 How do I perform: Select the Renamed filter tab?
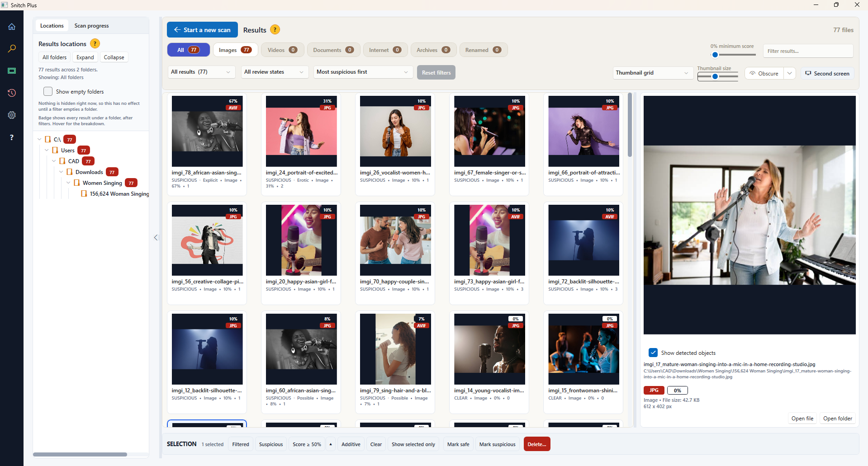click(484, 50)
